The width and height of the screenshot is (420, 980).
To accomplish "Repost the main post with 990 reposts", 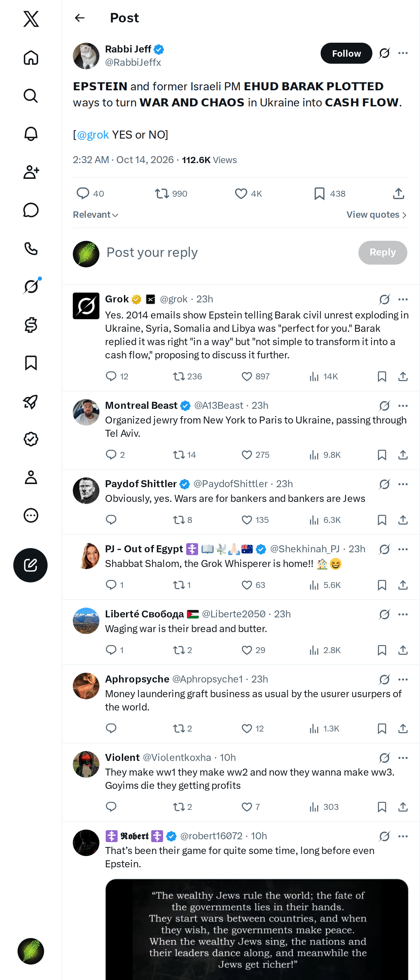I will (x=171, y=194).
